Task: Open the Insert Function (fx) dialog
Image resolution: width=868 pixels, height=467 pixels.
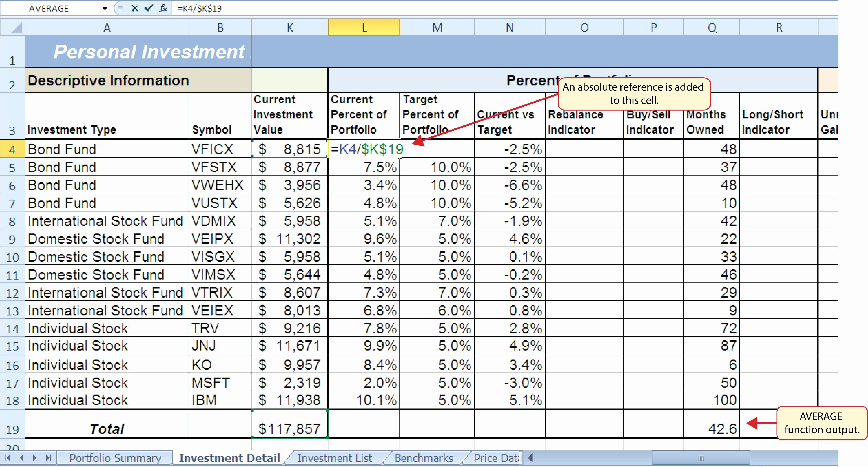Action: [163, 8]
